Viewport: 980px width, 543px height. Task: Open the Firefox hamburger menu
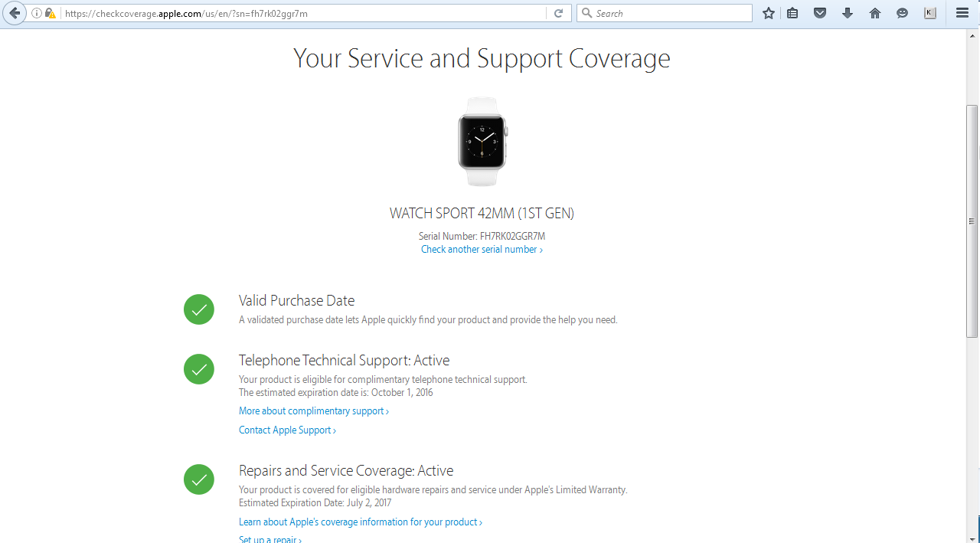pyautogui.click(x=962, y=13)
